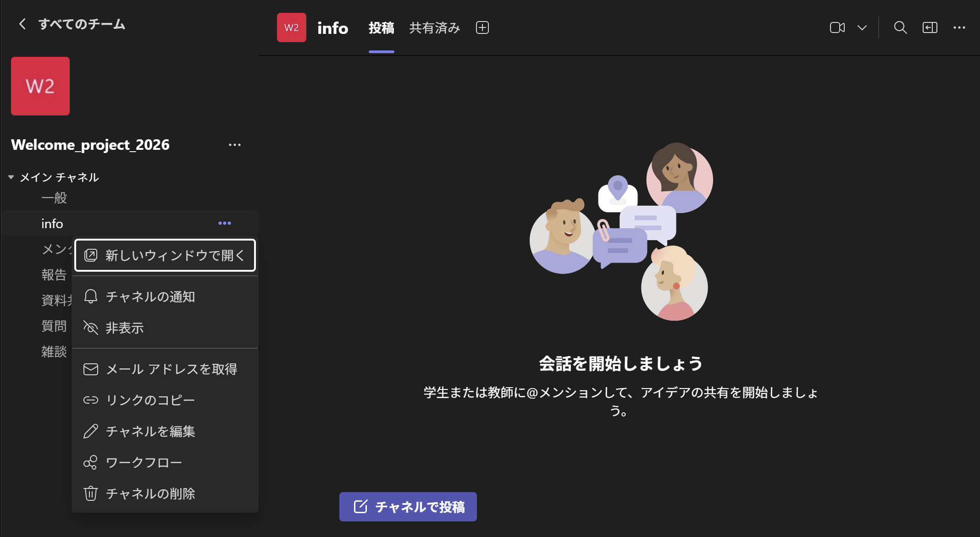Select the copy link icon in the menu
The image size is (980, 537).
tap(90, 400)
